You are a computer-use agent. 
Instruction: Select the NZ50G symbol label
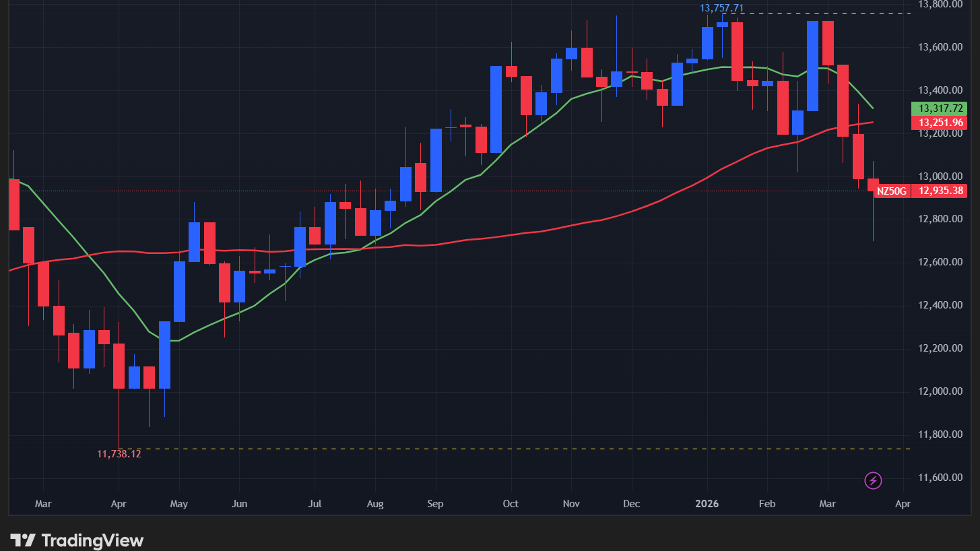892,191
